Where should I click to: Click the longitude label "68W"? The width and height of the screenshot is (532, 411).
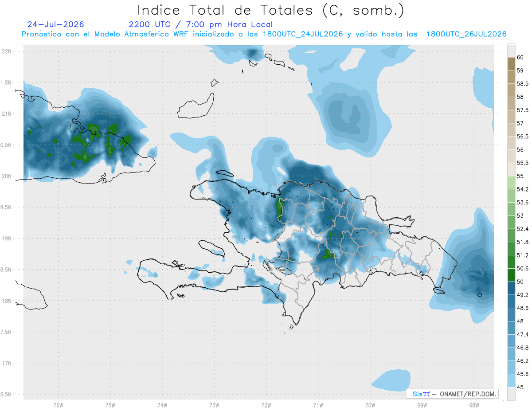[474, 405]
